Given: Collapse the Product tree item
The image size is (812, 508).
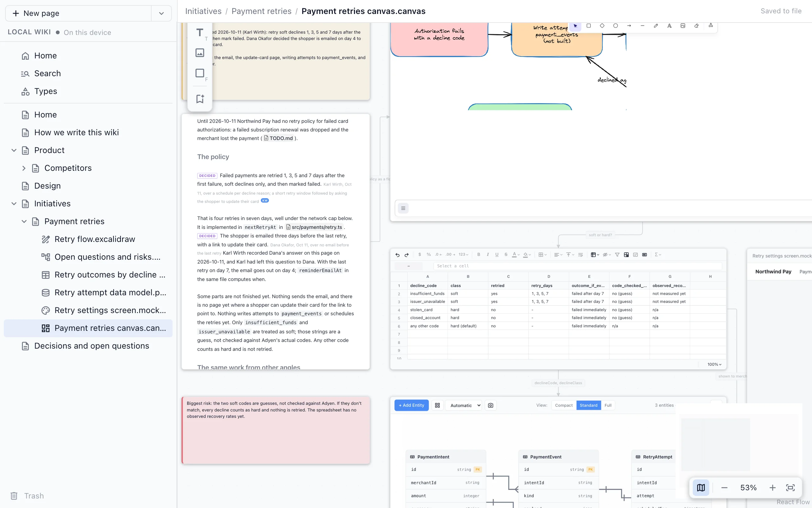Looking at the screenshot, I should click(14, 150).
